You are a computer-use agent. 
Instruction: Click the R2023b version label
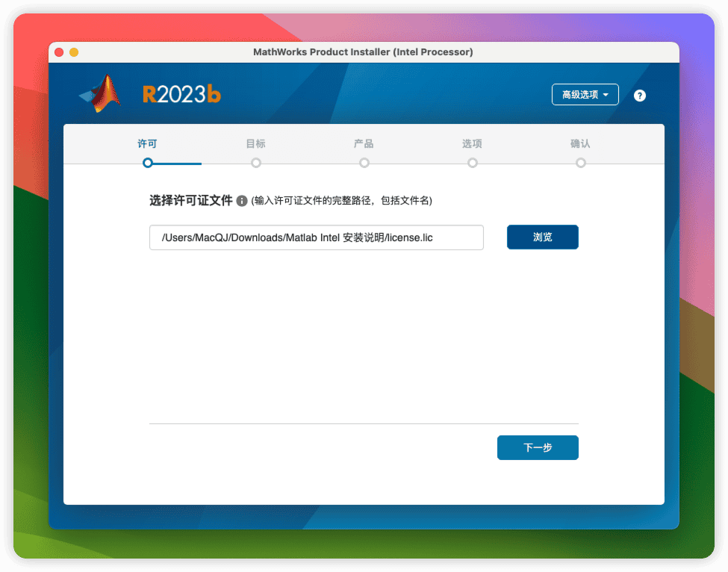click(x=181, y=93)
